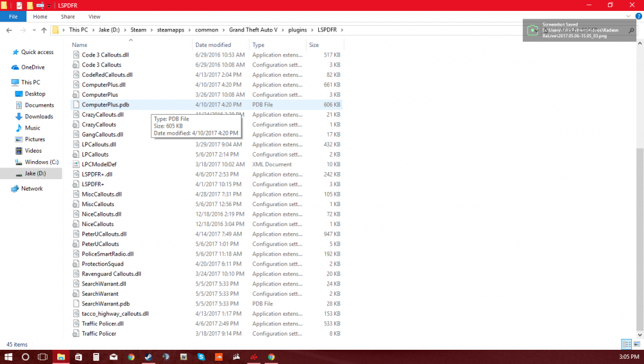Click 'Steam' breadcrumb in address bar
Screen dimensions: 644x364
(138, 30)
